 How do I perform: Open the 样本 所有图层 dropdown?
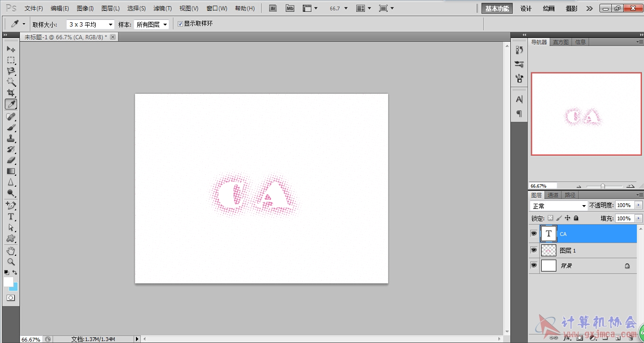pyautogui.click(x=151, y=24)
